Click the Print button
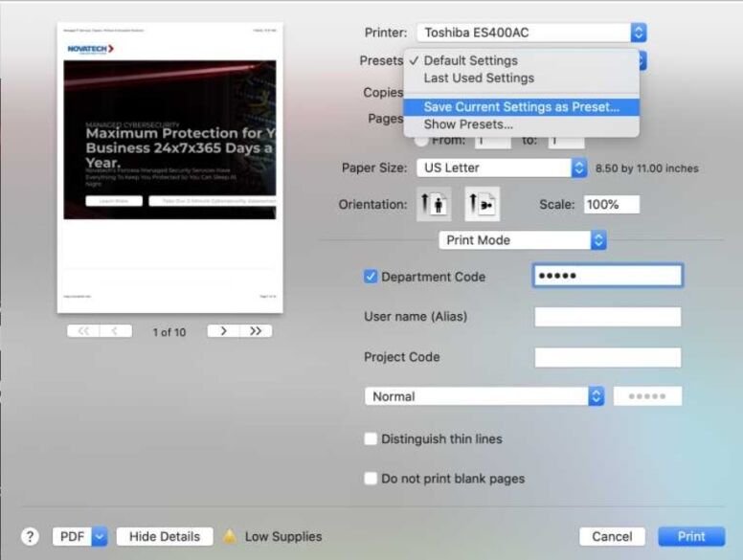This screenshot has width=743, height=560. [691, 537]
